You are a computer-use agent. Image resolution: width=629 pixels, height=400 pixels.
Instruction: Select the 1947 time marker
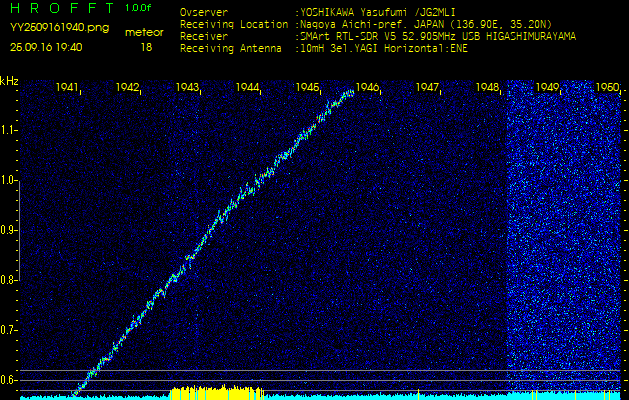point(428,88)
